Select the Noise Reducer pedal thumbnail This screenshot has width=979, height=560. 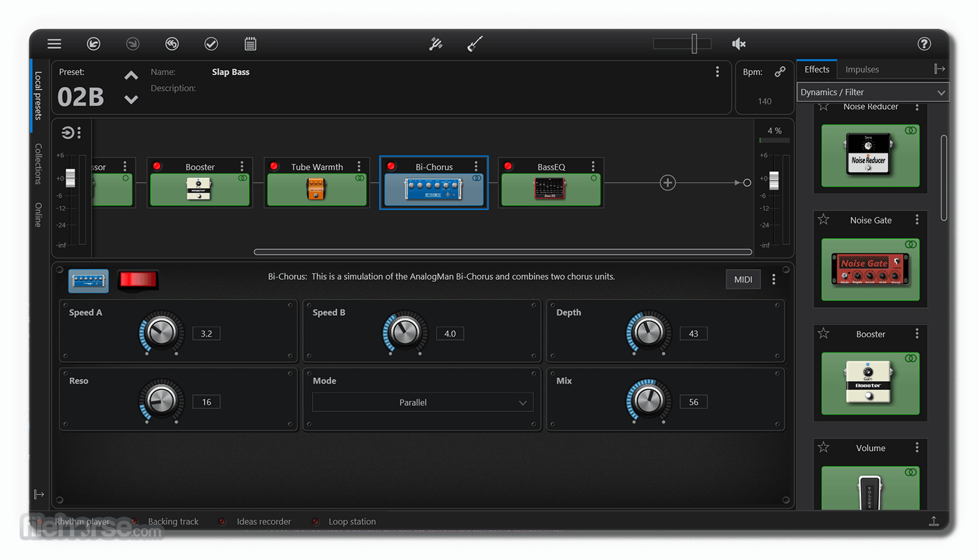(x=870, y=155)
